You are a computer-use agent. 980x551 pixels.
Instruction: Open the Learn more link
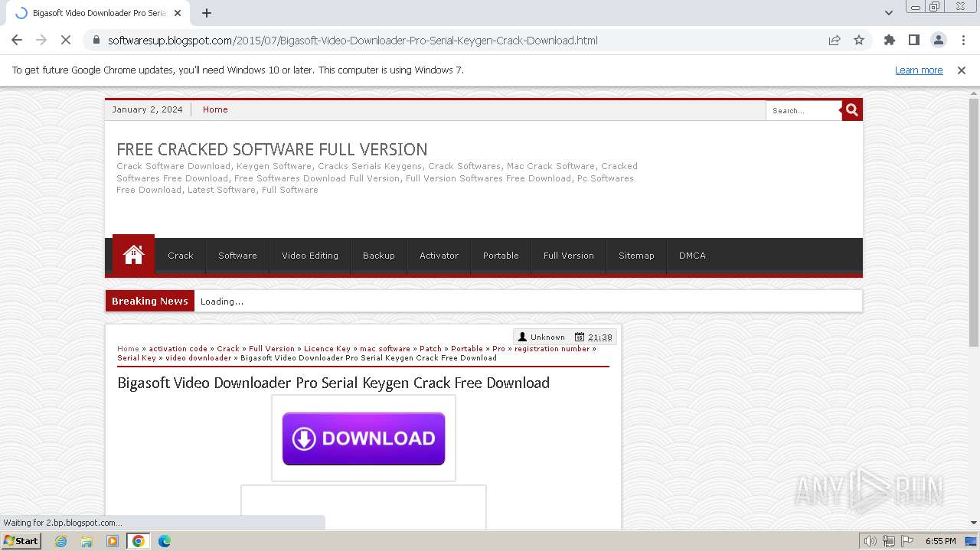(919, 70)
